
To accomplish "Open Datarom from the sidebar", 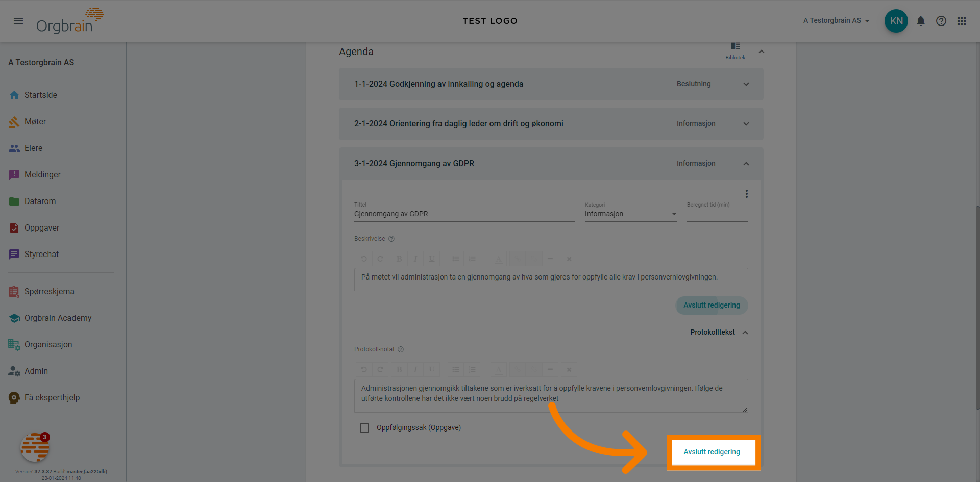I will (x=40, y=201).
